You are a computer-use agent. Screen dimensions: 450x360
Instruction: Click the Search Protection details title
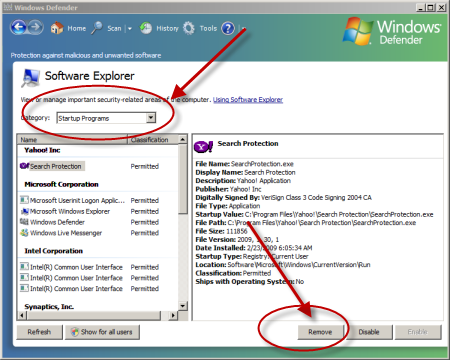tap(248, 143)
